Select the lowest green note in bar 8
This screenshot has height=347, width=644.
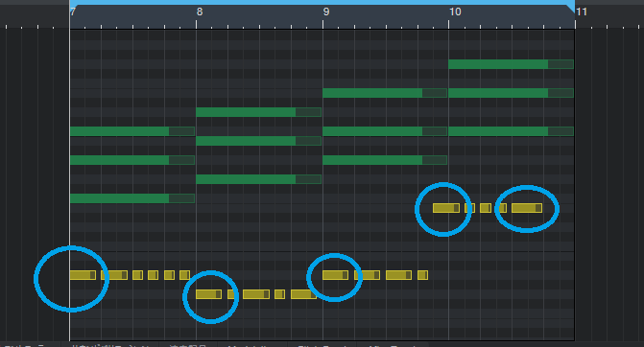point(259,179)
